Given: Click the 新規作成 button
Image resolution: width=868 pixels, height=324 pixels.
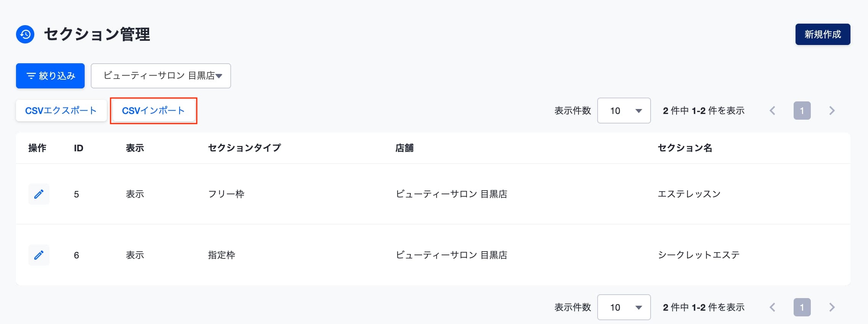Looking at the screenshot, I should pos(823,34).
